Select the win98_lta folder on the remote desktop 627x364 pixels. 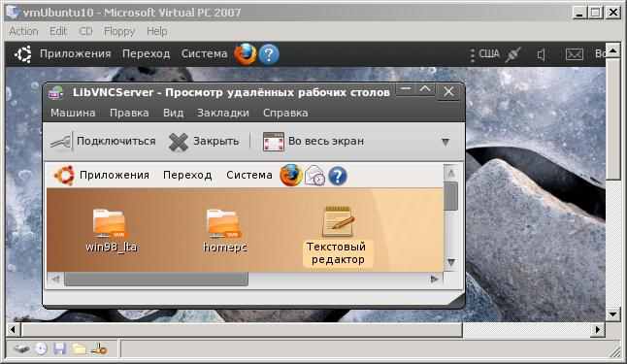pos(111,230)
